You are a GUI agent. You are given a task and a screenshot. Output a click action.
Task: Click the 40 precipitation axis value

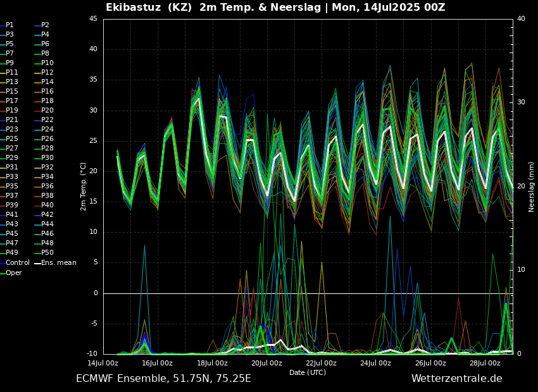point(521,19)
